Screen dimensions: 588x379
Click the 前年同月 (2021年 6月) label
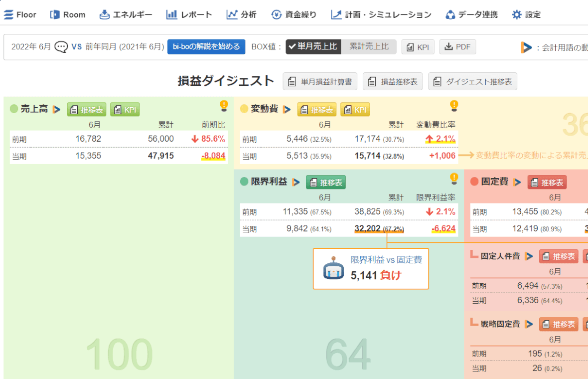pos(125,47)
